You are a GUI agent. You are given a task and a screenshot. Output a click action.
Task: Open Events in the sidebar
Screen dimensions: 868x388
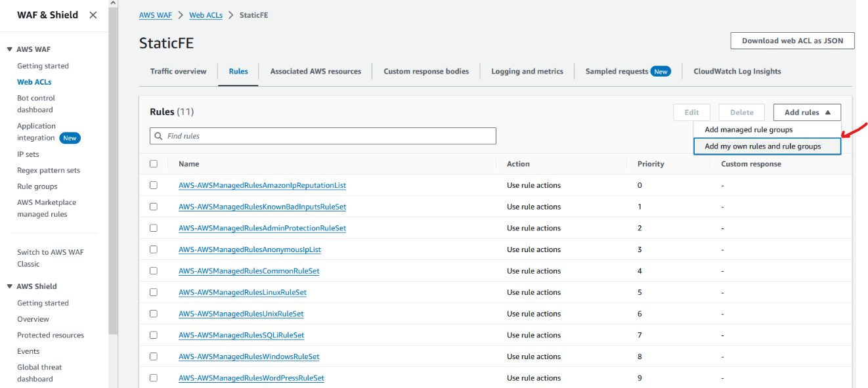pos(28,351)
